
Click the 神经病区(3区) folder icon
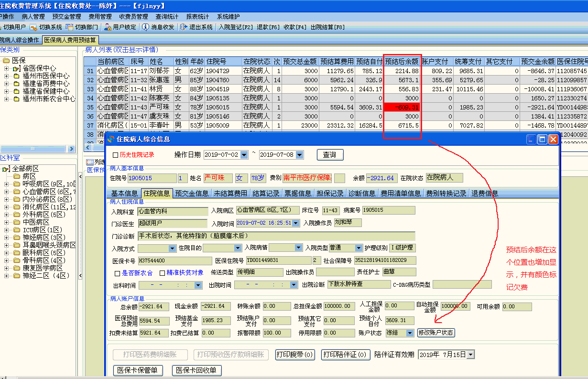(17, 238)
